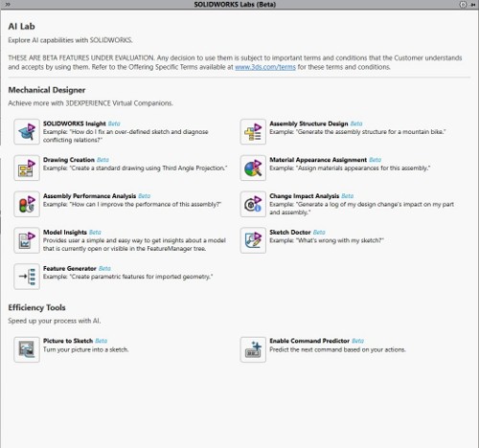Screen dimensions: 479x448
Task: Open the SOLIDWORKS Insight icon
Action: (27, 132)
